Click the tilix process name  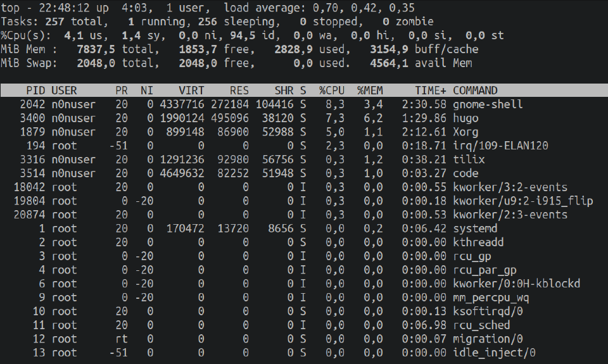pyautogui.click(x=469, y=160)
